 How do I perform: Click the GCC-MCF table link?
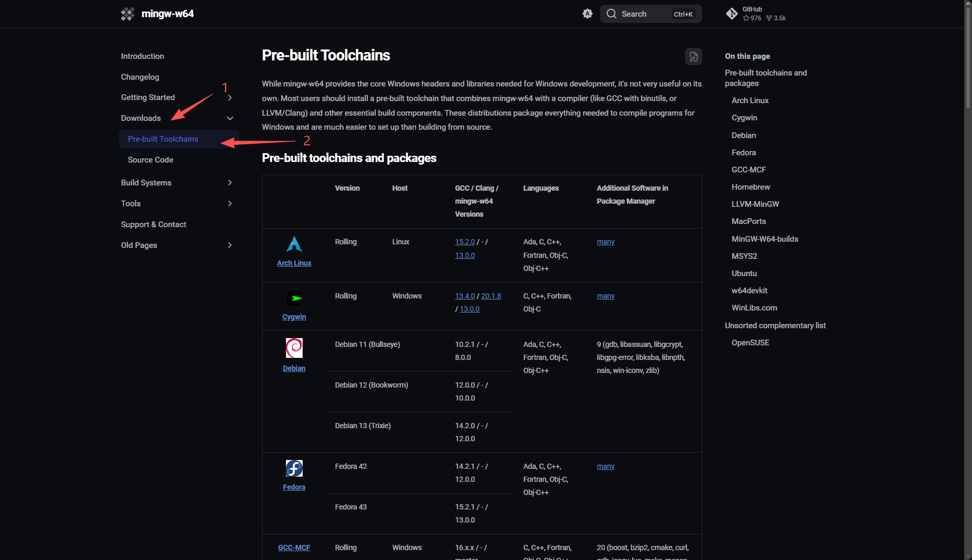click(294, 547)
